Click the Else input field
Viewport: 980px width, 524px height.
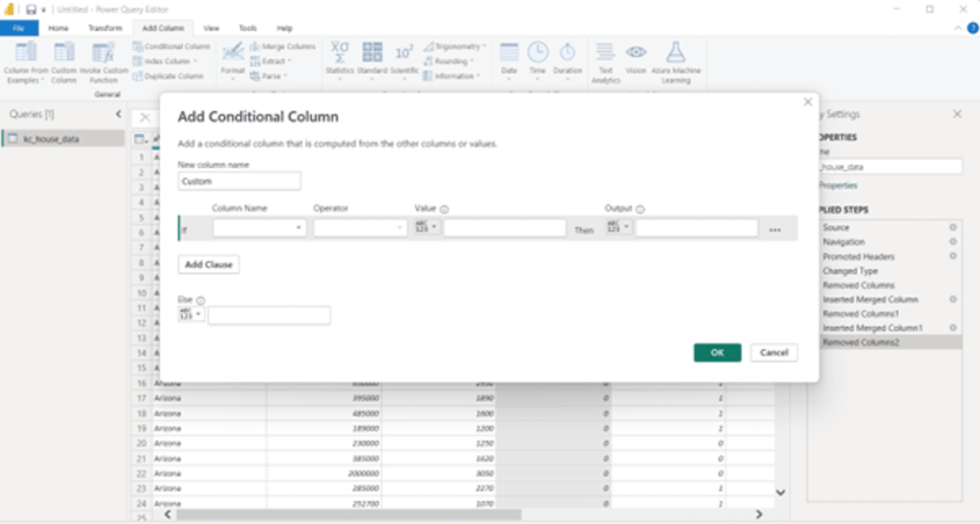click(x=269, y=315)
